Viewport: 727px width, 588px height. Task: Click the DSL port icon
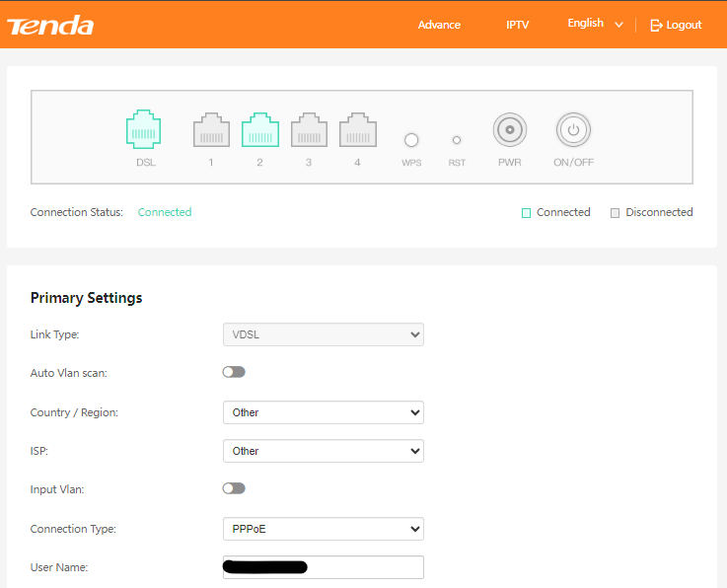coord(145,130)
